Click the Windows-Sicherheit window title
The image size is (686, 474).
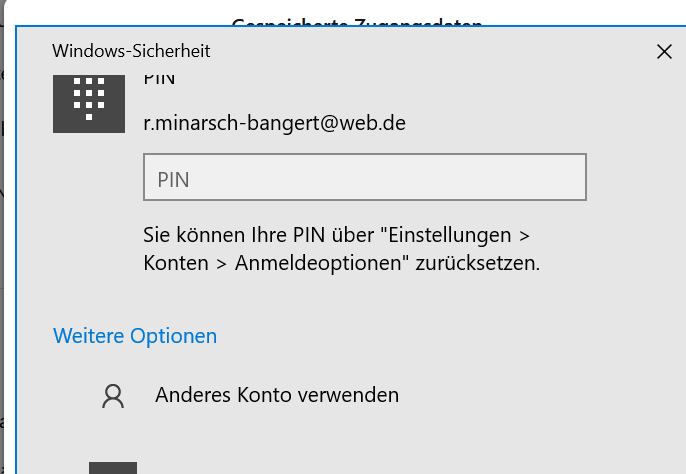(131, 51)
